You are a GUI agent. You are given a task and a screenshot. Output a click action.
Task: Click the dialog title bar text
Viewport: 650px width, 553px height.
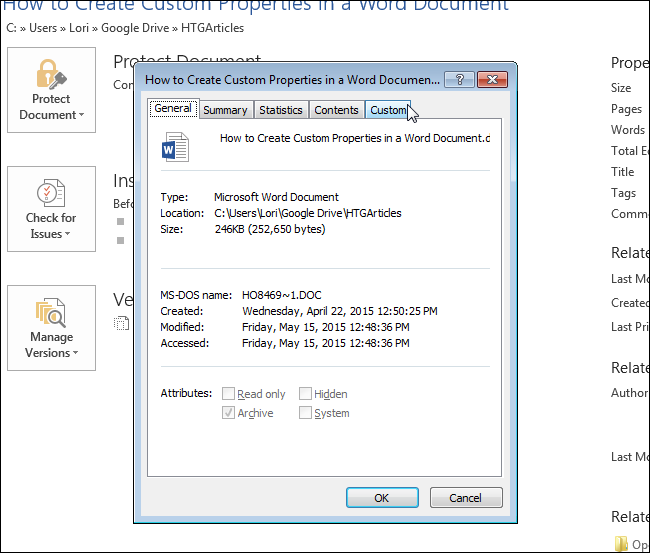click(292, 80)
